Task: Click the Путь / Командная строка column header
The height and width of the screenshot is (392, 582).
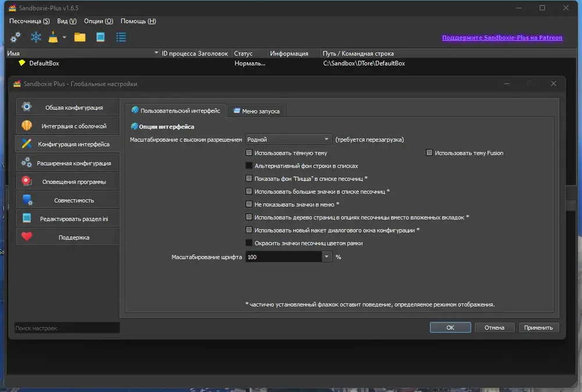Action: point(448,54)
